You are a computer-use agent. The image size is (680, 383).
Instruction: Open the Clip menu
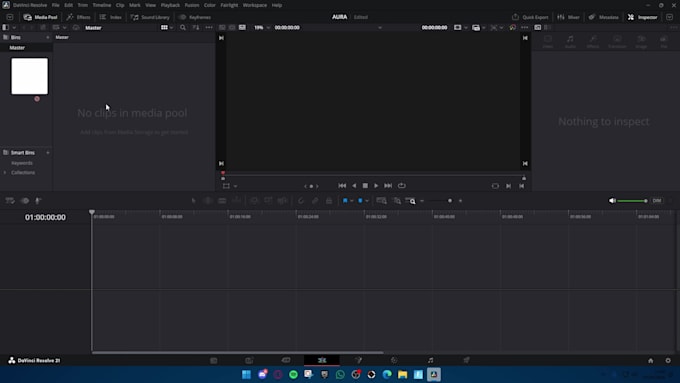point(120,5)
